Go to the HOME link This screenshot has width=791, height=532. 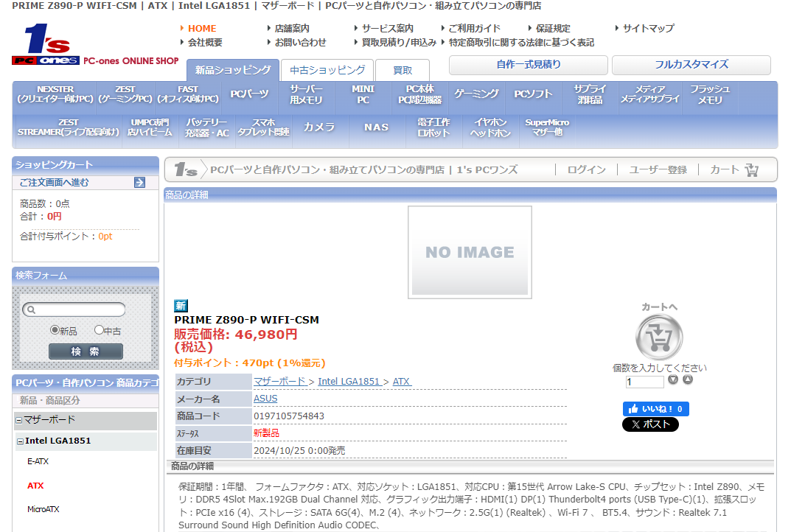[x=202, y=29]
